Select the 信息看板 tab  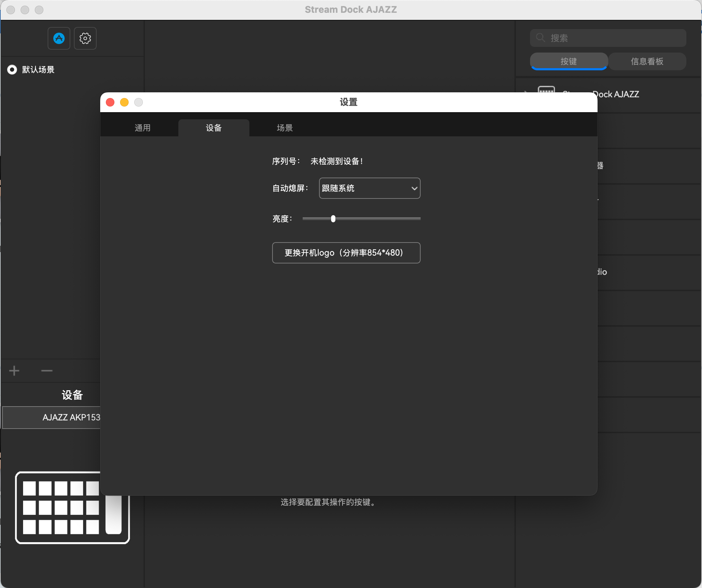coord(647,61)
